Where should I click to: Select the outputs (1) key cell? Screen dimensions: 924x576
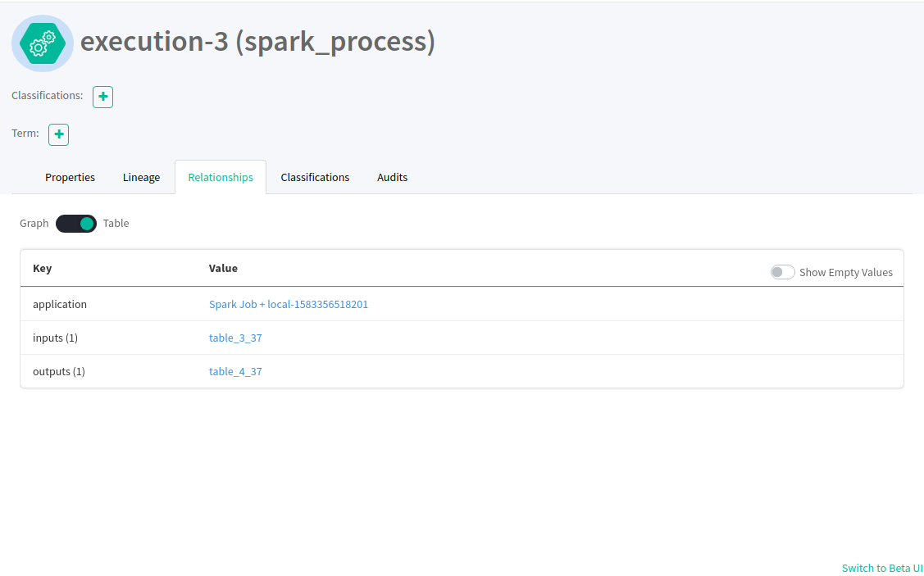tap(59, 372)
